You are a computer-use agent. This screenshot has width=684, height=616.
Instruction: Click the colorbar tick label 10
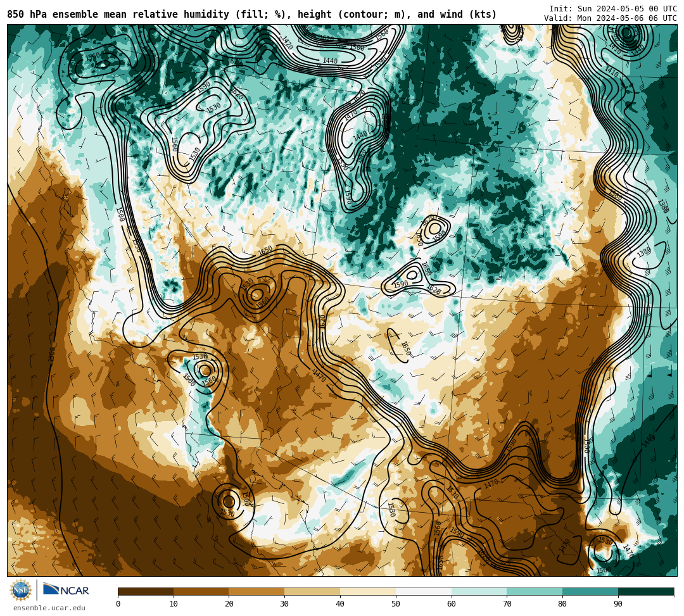[174, 604]
